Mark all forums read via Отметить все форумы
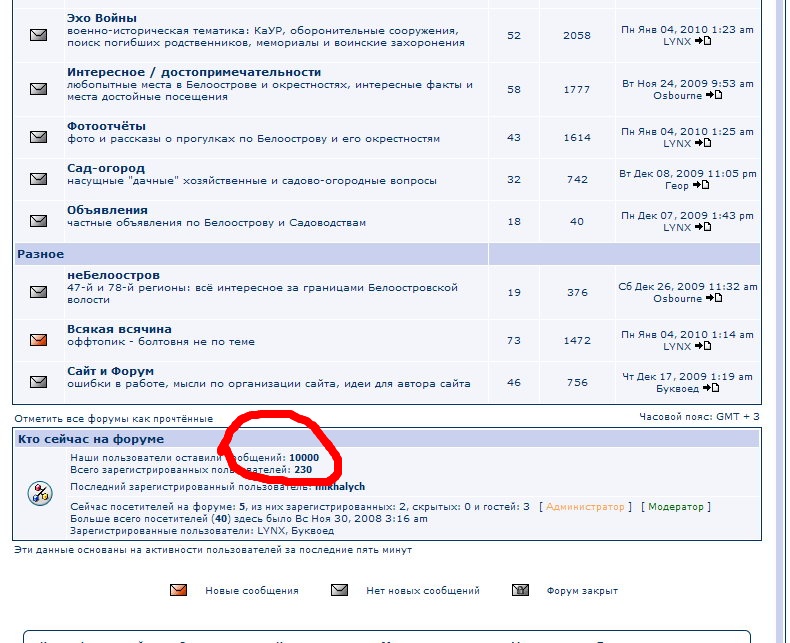 pyautogui.click(x=113, y=418)
